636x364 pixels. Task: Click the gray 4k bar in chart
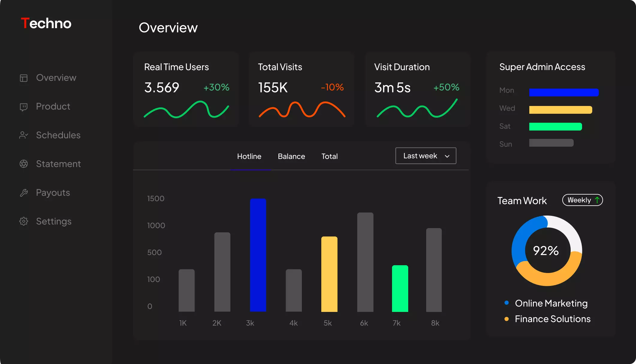(294, 290)
